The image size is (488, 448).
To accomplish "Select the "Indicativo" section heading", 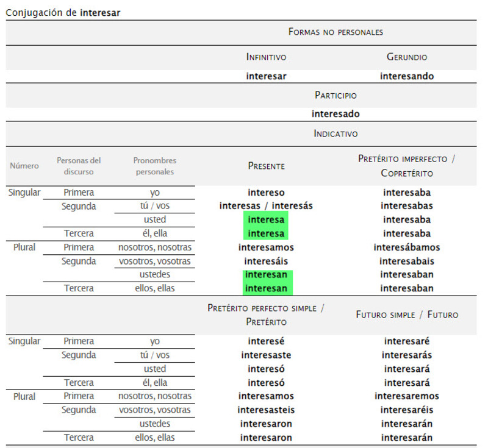I will (335, 133).
